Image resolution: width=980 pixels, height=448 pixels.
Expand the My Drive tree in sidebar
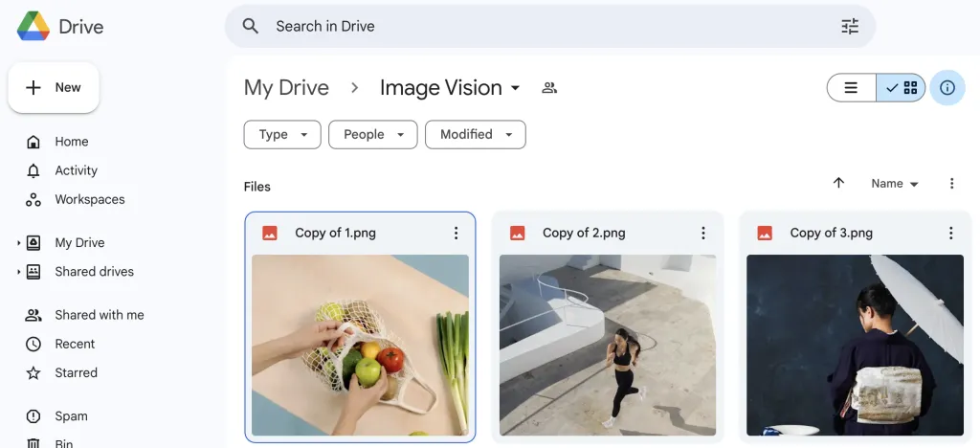click(x=19, y=243)
